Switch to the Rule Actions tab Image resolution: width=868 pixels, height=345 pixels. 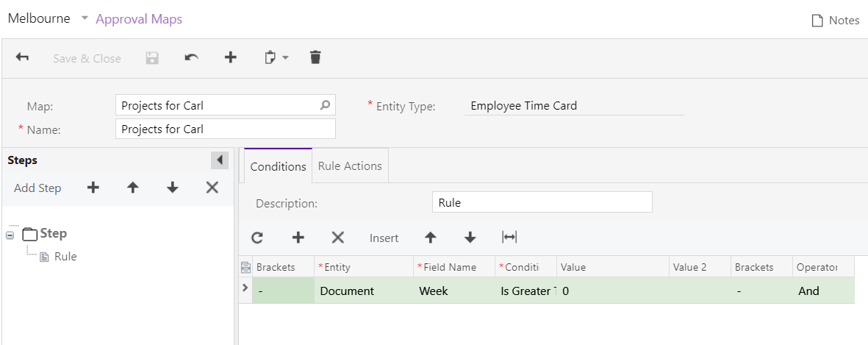pos(350,166)
